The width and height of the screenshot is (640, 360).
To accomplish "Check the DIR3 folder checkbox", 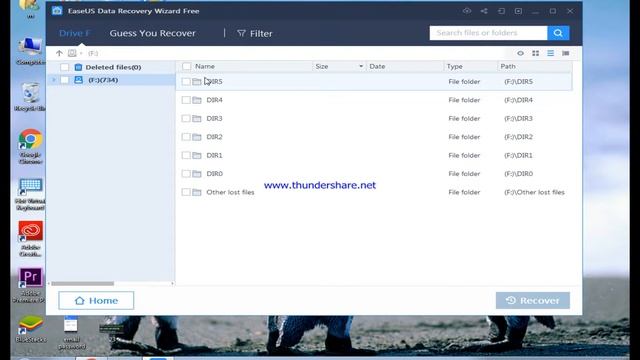I will tap(186, 118).
